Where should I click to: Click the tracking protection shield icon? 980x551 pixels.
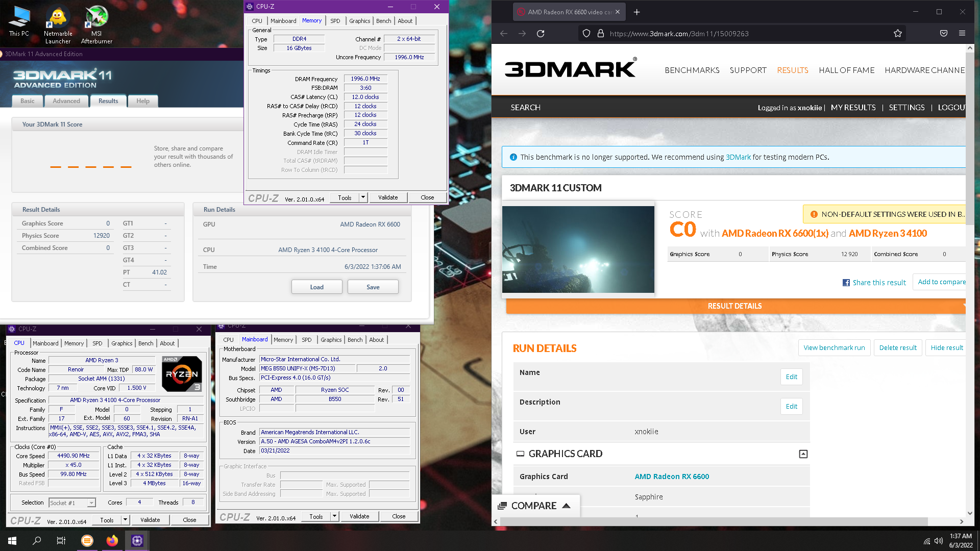click(586, 34)
